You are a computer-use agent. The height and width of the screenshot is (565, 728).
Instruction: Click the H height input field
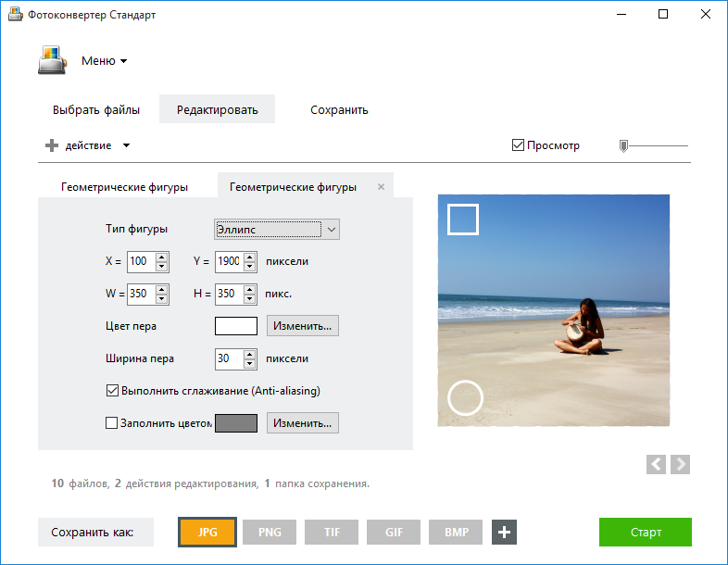[x=229, y=294]
